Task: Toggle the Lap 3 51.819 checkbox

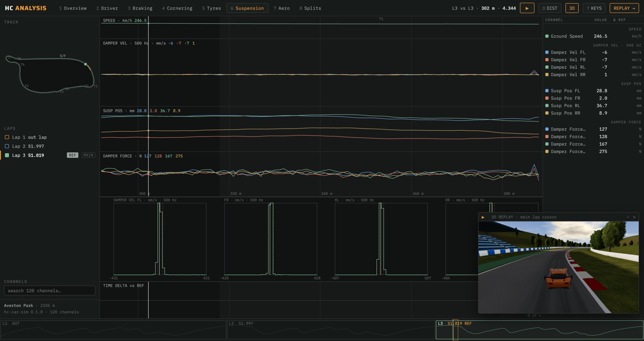Action: click(7, 155)
